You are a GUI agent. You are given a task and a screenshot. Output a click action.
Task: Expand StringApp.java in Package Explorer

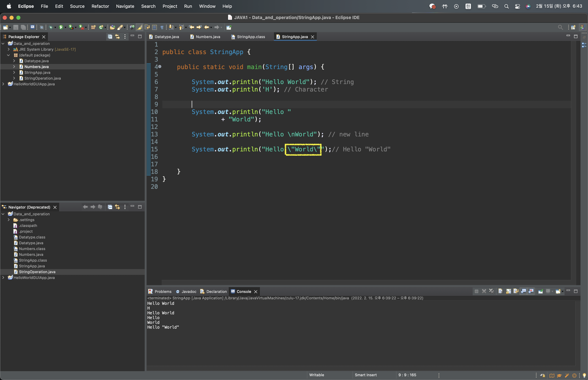click(14, 72)
